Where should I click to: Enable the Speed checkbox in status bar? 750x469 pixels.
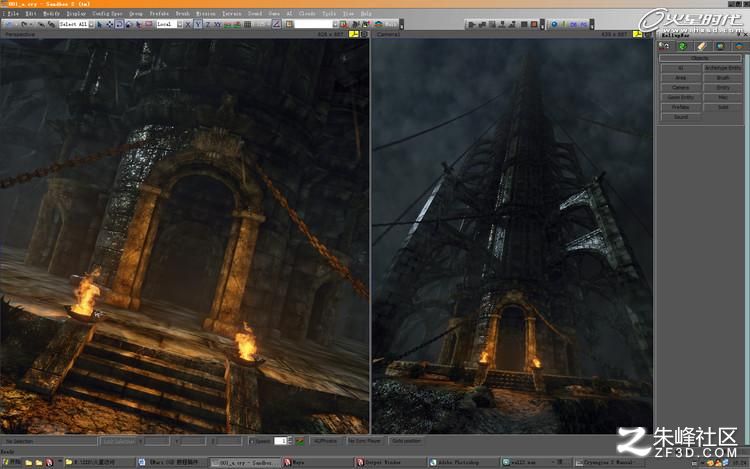(x=252, y=441)
